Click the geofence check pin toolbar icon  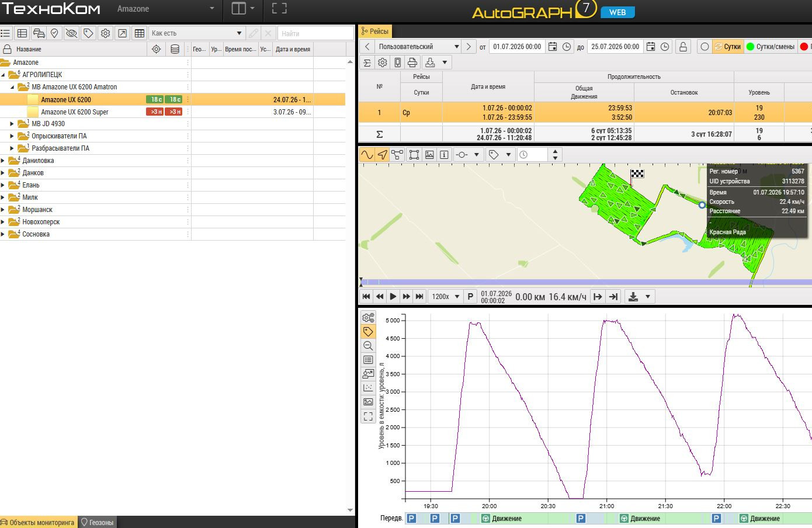pos(55,33)
